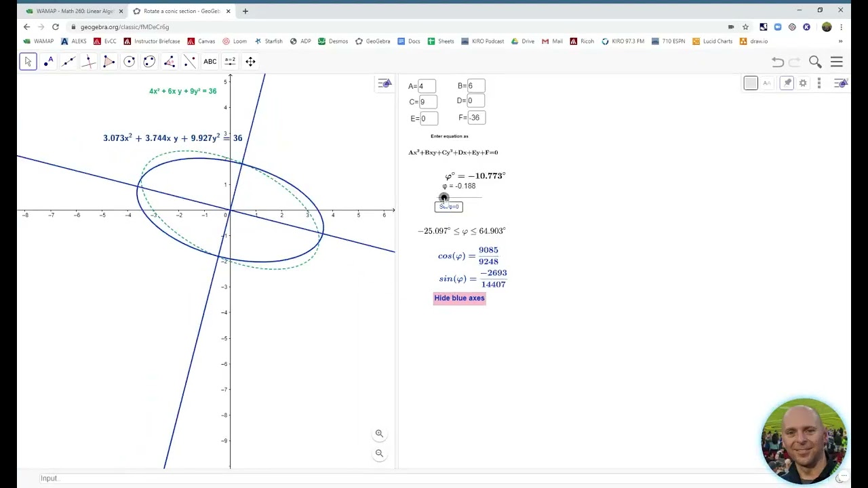Click the green equation 4x² + 6xy + 9y² = 36
This screenshot has height=488, width=868.
click(x=183, y=91)
